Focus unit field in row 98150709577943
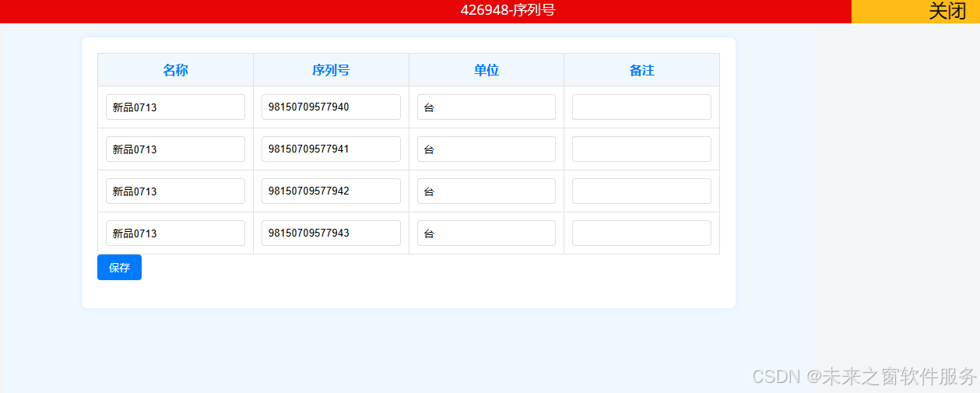This screenshot has height=393, width=980. [x=486, y=233]
